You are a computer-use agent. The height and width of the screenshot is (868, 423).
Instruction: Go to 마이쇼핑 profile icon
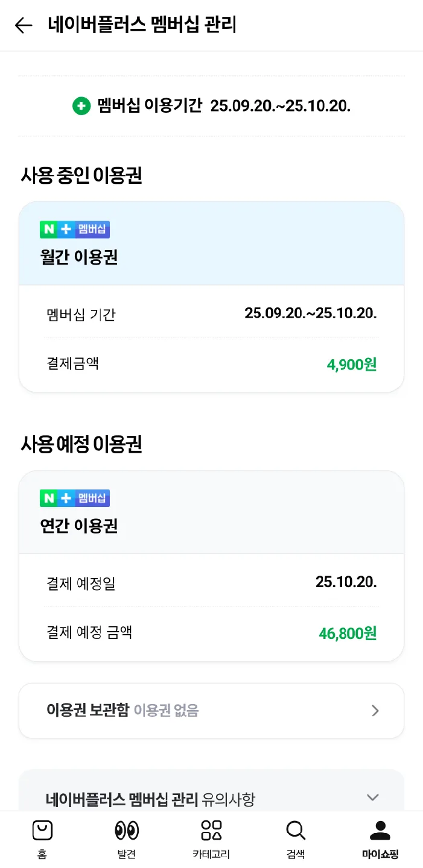click(380, 831)
